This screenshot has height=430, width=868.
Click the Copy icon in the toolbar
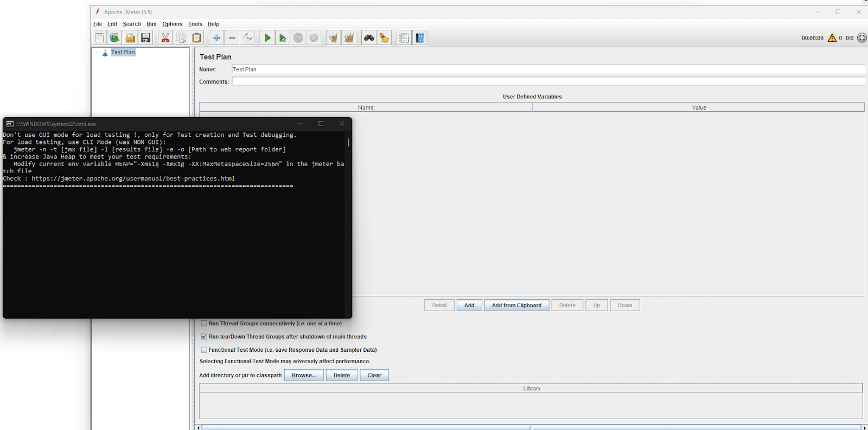pos(181,37)
